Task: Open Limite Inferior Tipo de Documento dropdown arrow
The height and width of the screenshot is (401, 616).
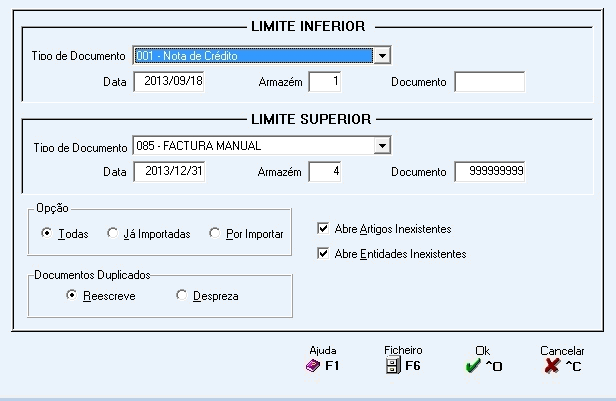Action: click(x=381, y=56)
